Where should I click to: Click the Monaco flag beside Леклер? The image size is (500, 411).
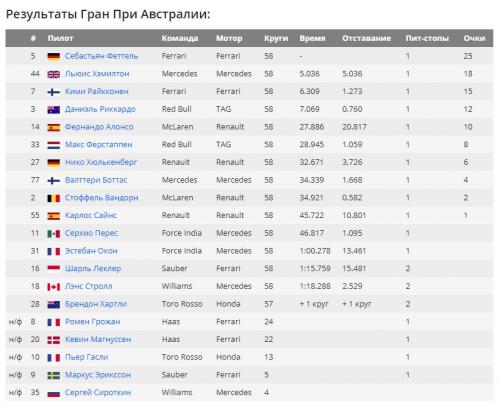[54, 269]
